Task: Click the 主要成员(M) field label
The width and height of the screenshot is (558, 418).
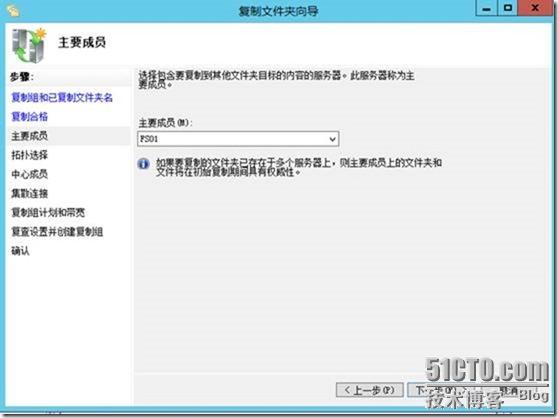Action: pos(165,123)
